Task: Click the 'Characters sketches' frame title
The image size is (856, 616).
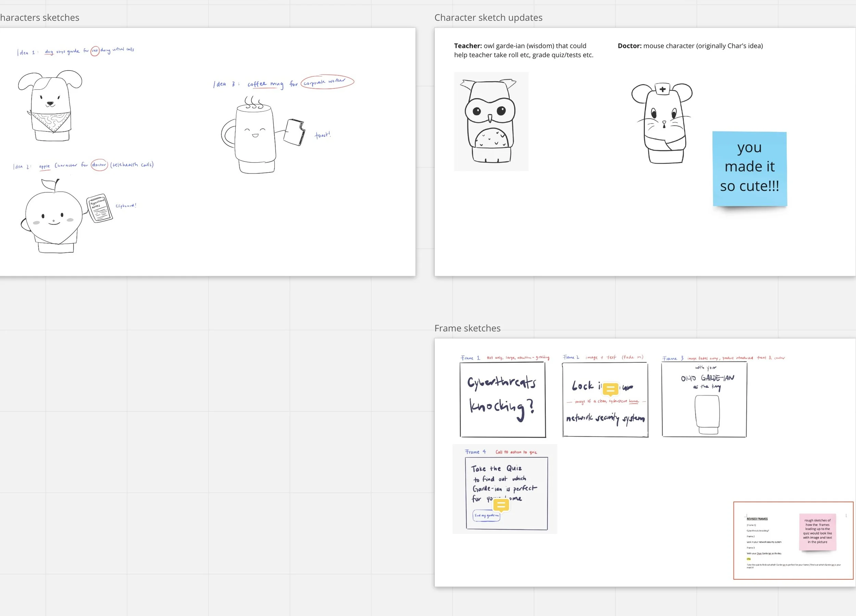Action: tap(40, 18)
